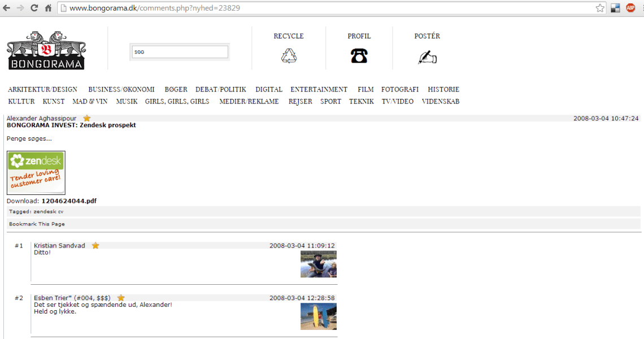Open the MEDIER/REKLAME category
The height and width of the screenshot is (339, 644).
[x=249, y=101]
